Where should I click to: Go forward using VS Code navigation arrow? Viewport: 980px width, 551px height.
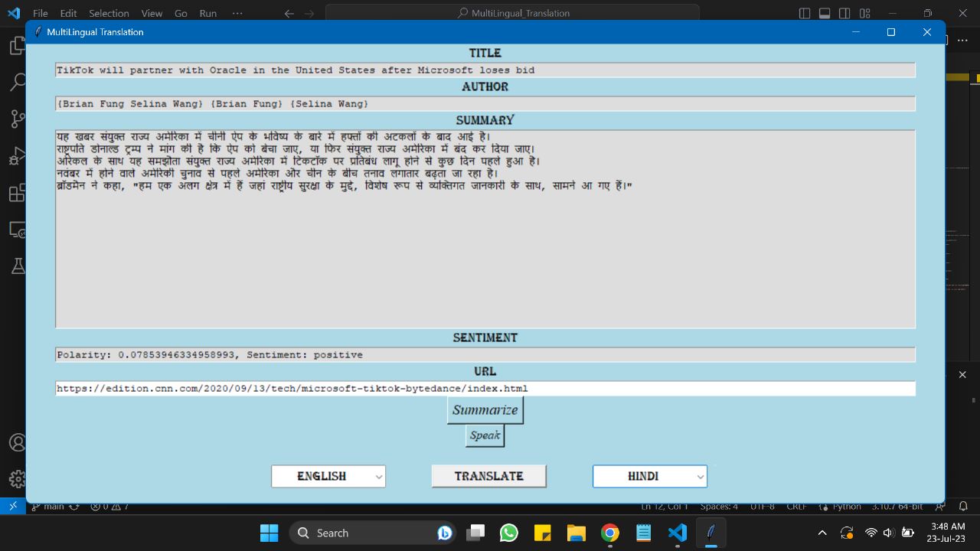coord(309,13)
